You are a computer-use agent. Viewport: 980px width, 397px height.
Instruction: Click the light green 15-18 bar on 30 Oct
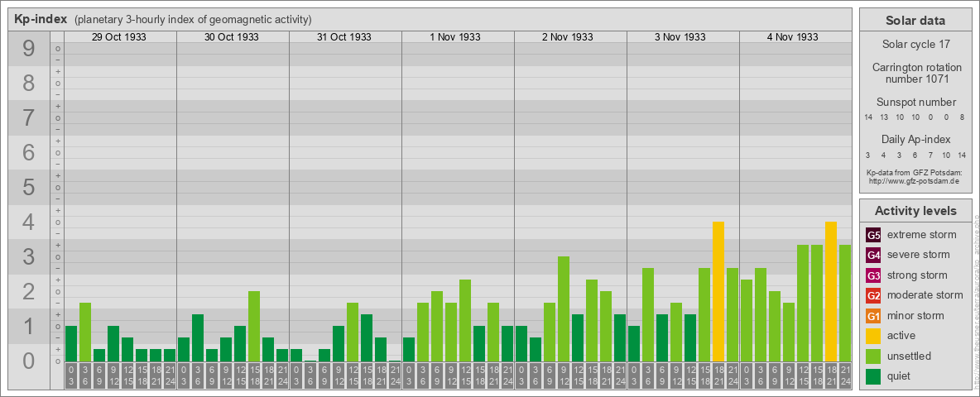(x=254, y=327)
